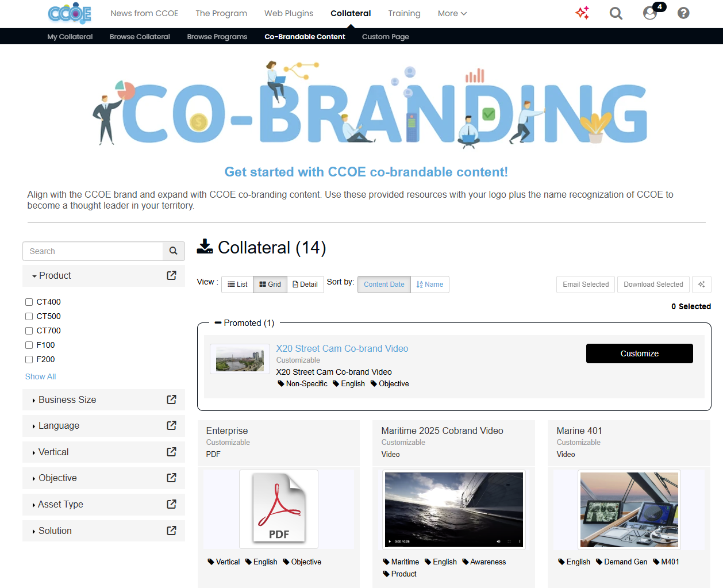The width and height of the screenshot is (723, 588).
Task: Open the Training menu
Action: tap(404, 13)
